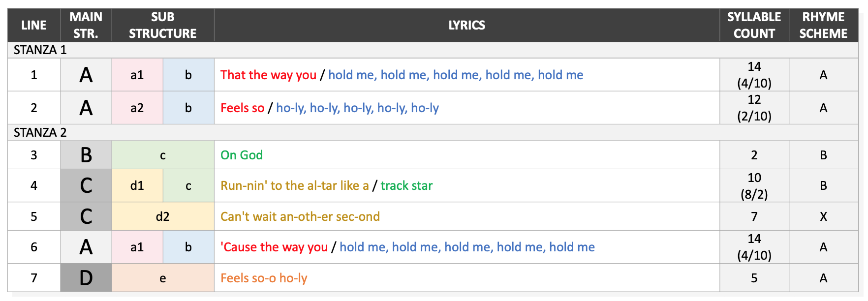Click the RHYME SCHEME header cell

[823, 25]
